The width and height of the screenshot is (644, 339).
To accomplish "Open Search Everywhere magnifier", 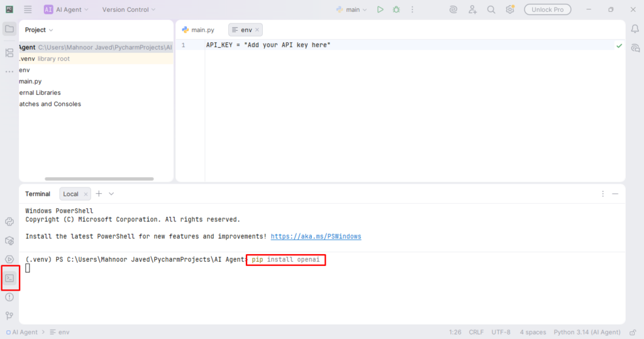I will click(491, 9).
